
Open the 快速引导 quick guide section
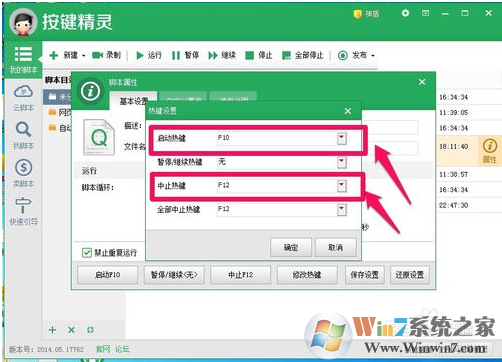[x=23, y=211]
